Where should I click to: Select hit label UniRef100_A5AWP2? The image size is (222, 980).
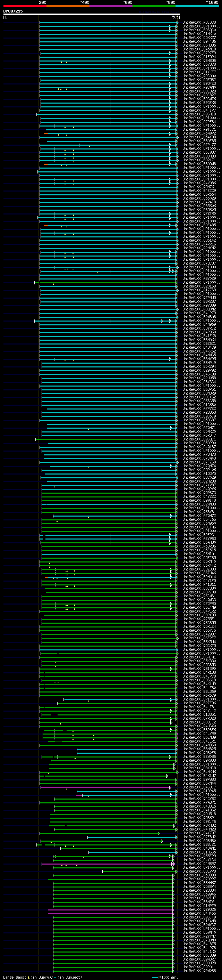(199, 133)
